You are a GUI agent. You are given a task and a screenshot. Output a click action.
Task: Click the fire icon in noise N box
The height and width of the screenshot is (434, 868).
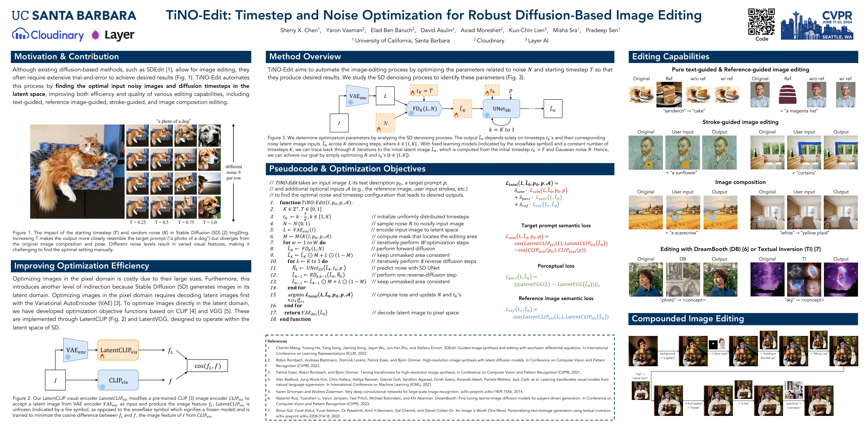point(379,129)
